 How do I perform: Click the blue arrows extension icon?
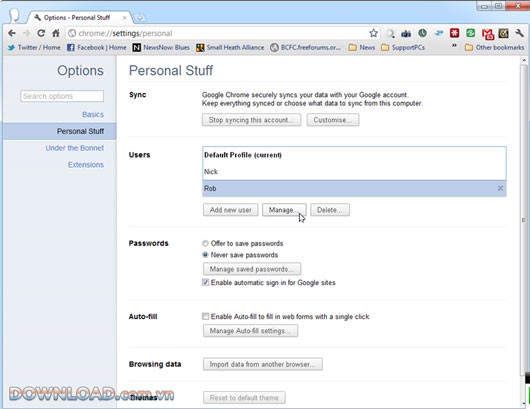coord(439,33)
